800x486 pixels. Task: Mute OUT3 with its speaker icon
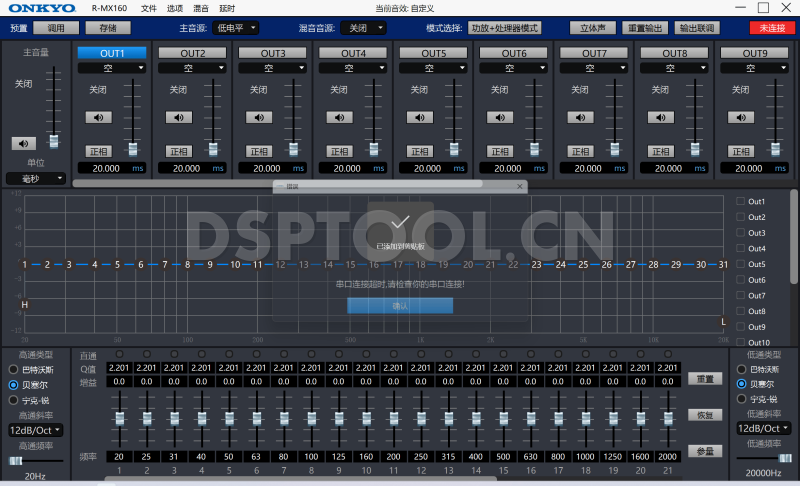[260, 117]
